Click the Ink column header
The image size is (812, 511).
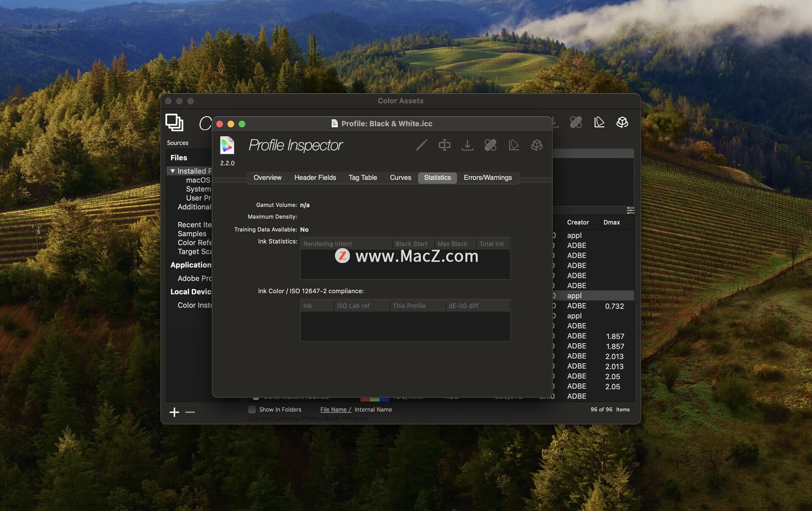[317, 306]
